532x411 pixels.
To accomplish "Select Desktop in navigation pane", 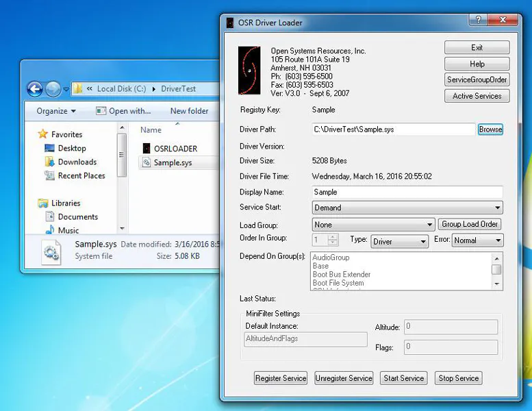I will 72,149.
